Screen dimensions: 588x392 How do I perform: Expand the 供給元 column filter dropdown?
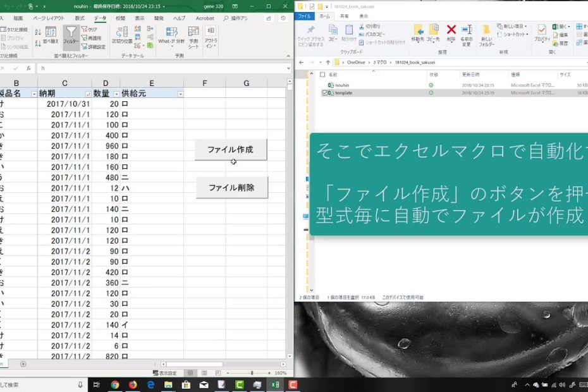coord(180,94)
